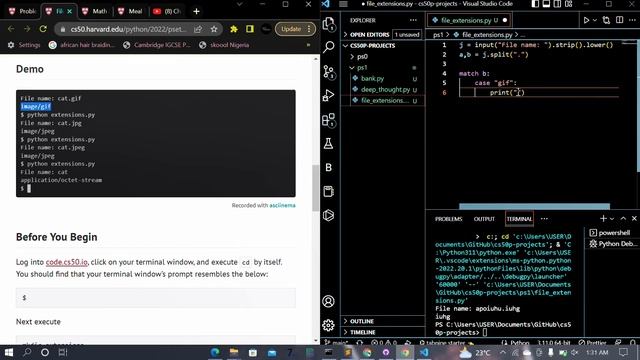Viewport: 640px width, 360px height.
Task: Toggle Chrome's side panel
Action: pos(250,29)
